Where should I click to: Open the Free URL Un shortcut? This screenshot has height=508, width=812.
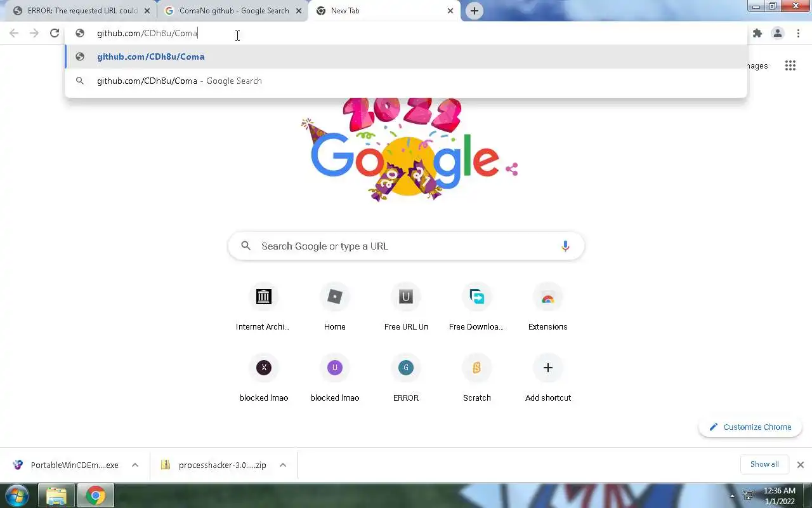(406, 308)
